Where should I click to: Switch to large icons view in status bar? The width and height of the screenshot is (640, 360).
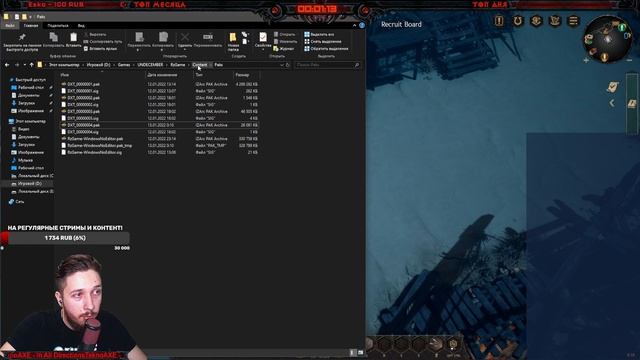point(360,353)
